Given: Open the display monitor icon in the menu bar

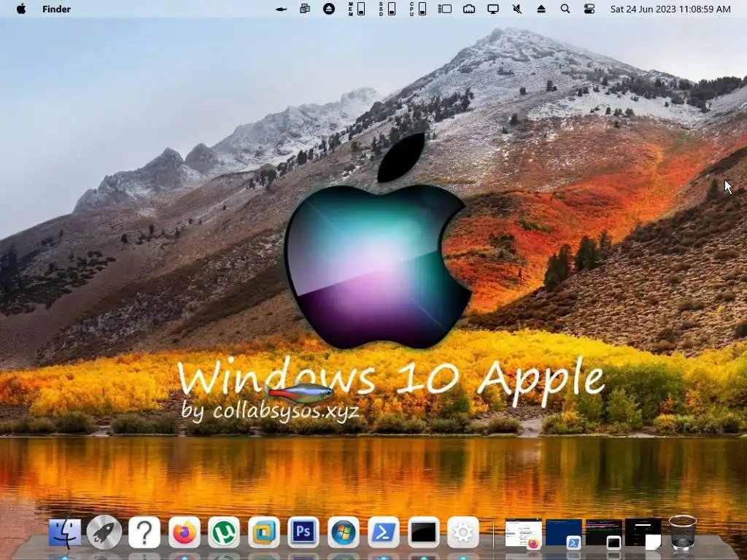Looking at the screenshot, I should pos(493,9).
